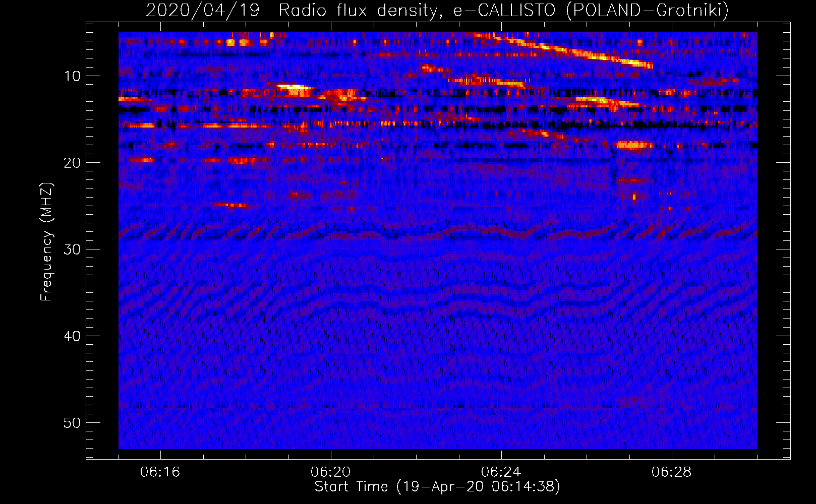Click the 20 MHz frequency tick label
The width and height of the screenshot is (816, 504).
tap(73, 162)
